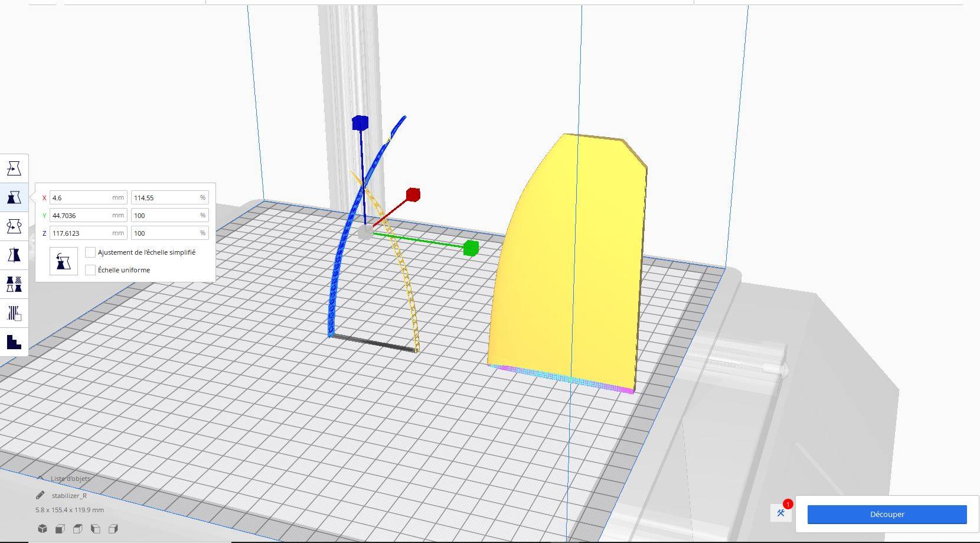Screen dimensions: 980x543
Task: Click the '5.8 x 155.4 x 119.9 mm' dimensions text
Action: pyautogui.click(x=70, y=509)
